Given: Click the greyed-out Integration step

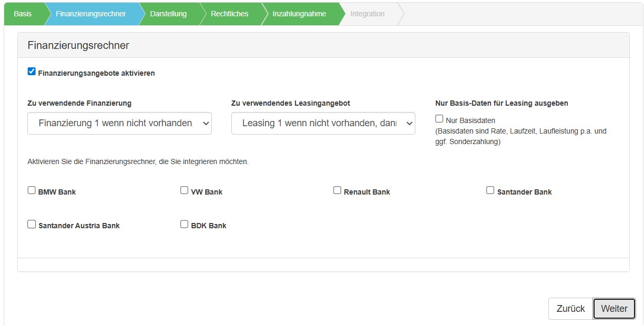Looking at the screenshot, I should coord(367,14).
